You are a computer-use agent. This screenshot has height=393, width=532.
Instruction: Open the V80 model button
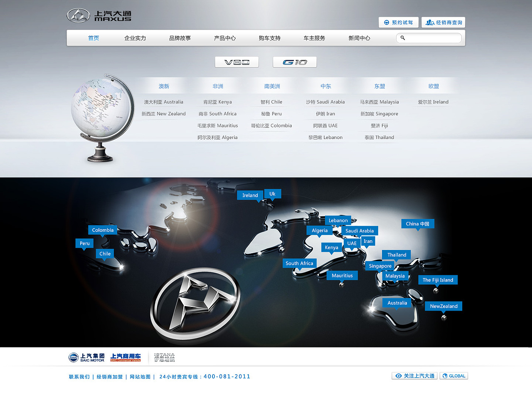[x=237, y=62]
